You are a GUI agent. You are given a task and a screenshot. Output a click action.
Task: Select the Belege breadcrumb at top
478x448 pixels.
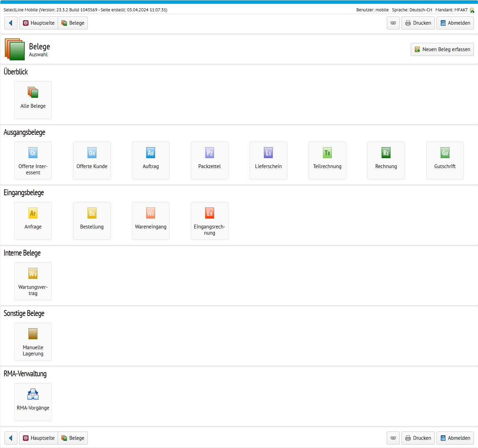(73, 23)
